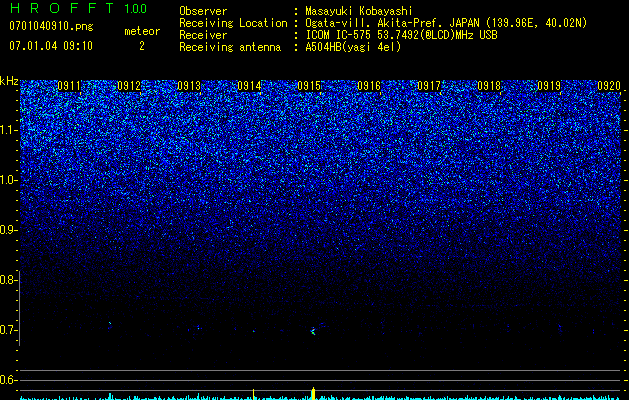The image size is (629, 400).
Task: Click the antenna text A504HB(yagi 4el)
Action: click(353, 47)
